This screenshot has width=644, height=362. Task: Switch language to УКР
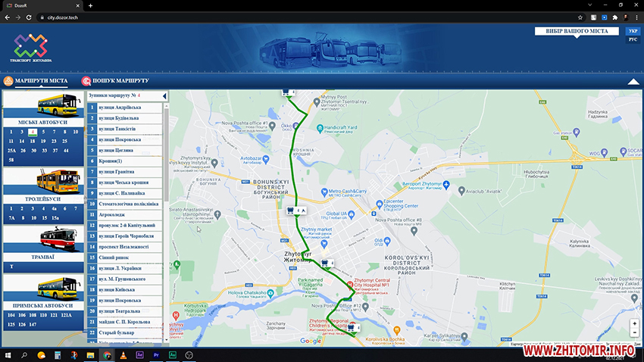coord(633,31)
